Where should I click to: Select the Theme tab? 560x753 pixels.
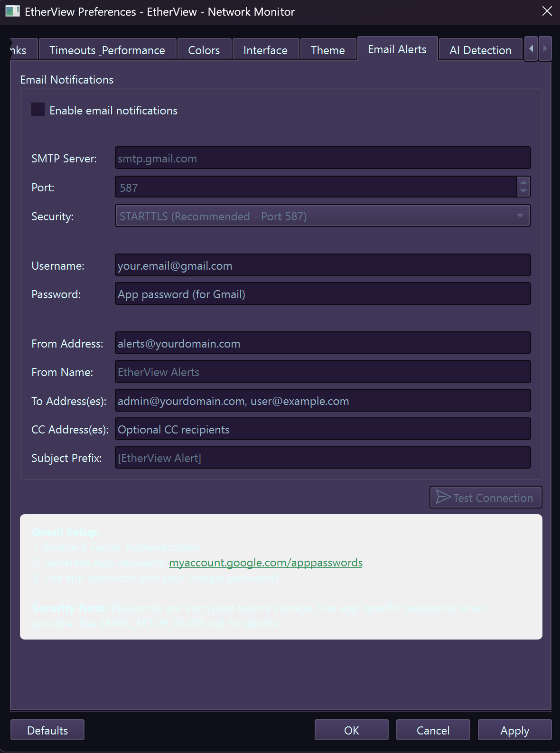(x=328, y=50)
